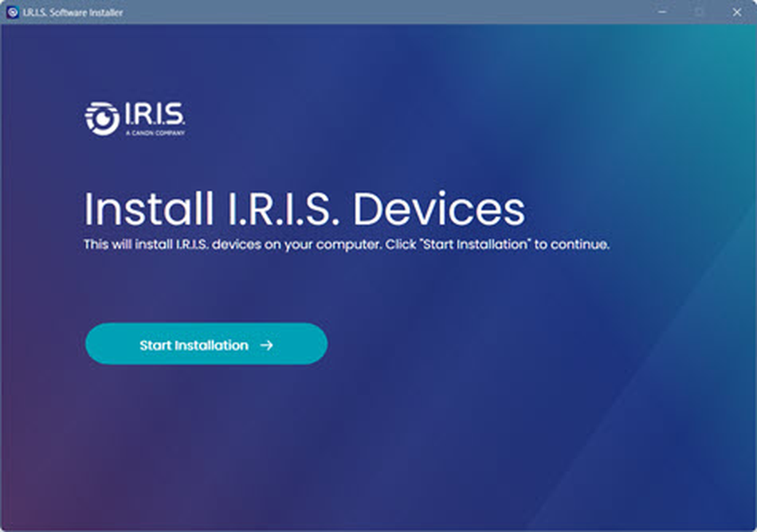Click the 'Install I.R.I.S. Devices' heading
The image size is (757, 532).
tap(304, 209)
